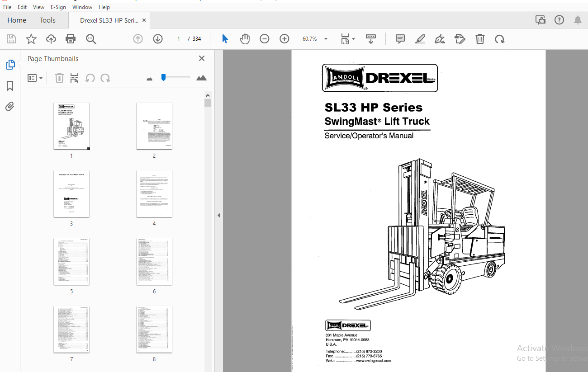This screenshot has height=372, width=588.
Task: Select the page 2 thumbnail
Action: tap(154, 126)
